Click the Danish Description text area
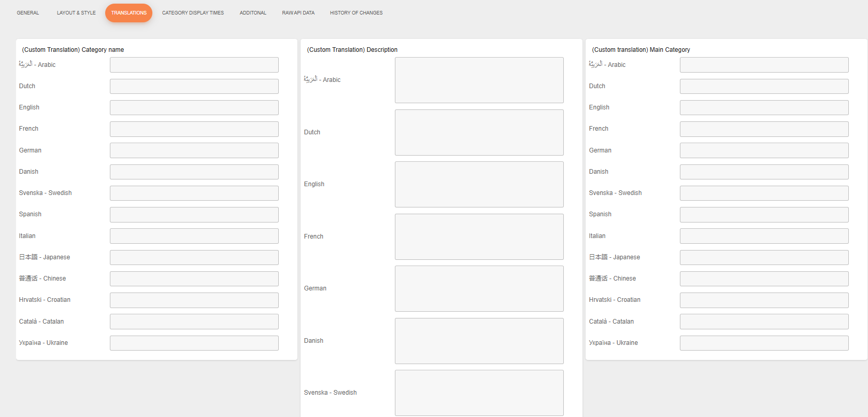868x417 pixels. point(479,341)
